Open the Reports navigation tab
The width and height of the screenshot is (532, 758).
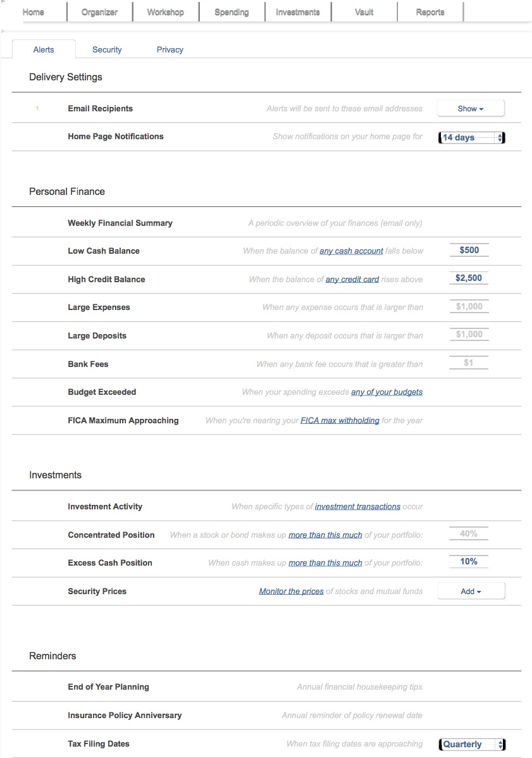pyautogui.click(x=430, y=12)
